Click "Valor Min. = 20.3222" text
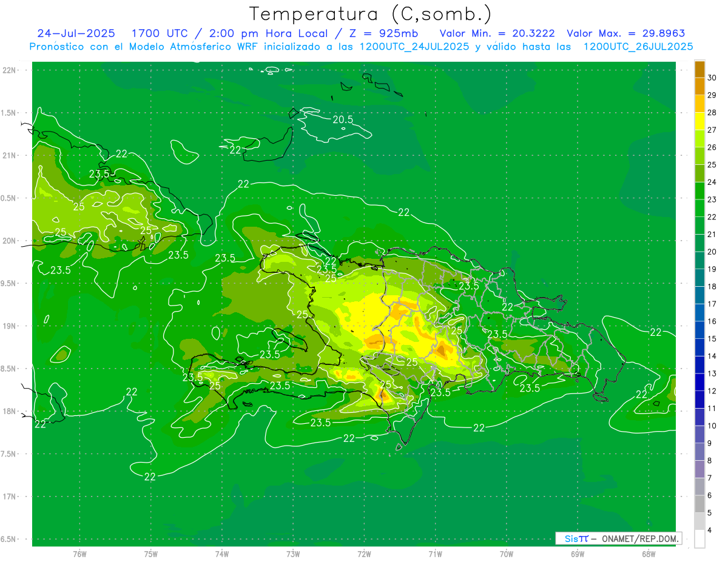The width and height of the screenshot is (728, 562). point(497,33)
